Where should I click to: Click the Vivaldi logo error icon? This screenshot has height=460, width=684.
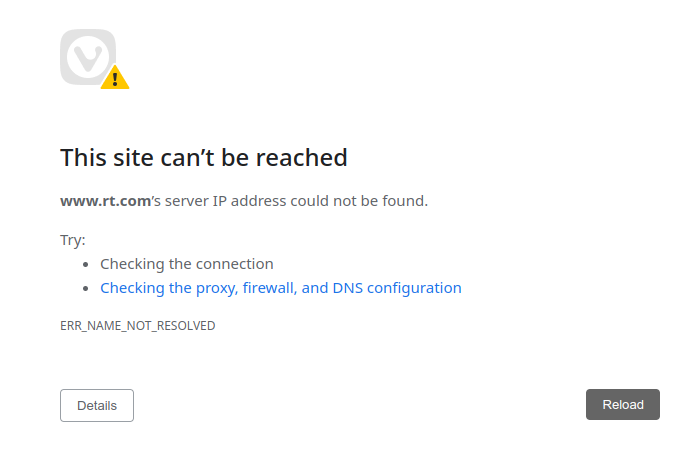click(88, 56)
